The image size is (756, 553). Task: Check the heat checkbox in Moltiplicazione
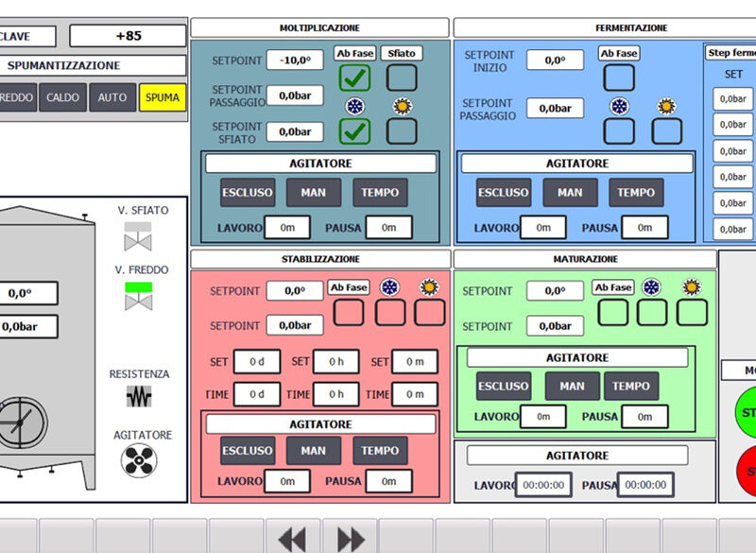coord(402,131)
